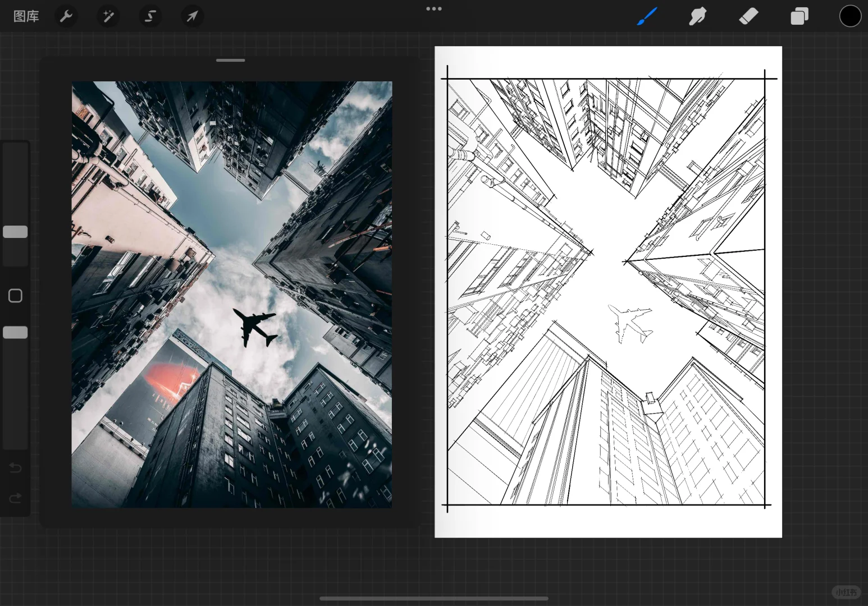868x606 pixels.
Task: Adjust the brush size slider handle
Action: tap(15, 232)
